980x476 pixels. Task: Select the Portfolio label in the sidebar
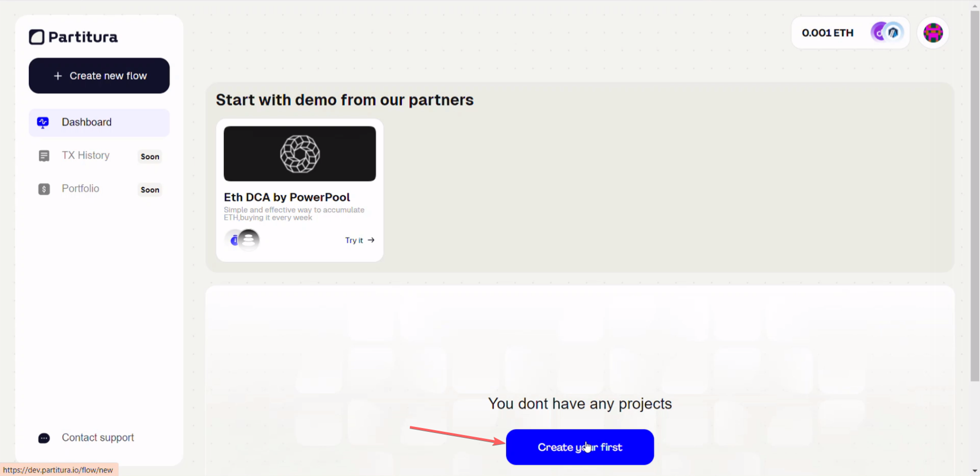80,189
